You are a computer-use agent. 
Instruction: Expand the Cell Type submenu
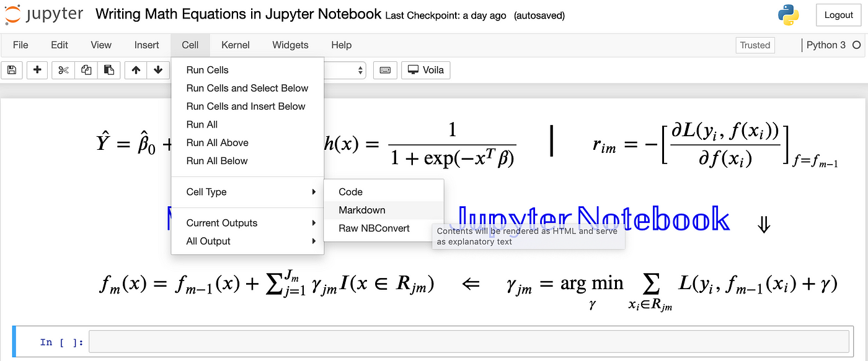[x=247, y=192]
